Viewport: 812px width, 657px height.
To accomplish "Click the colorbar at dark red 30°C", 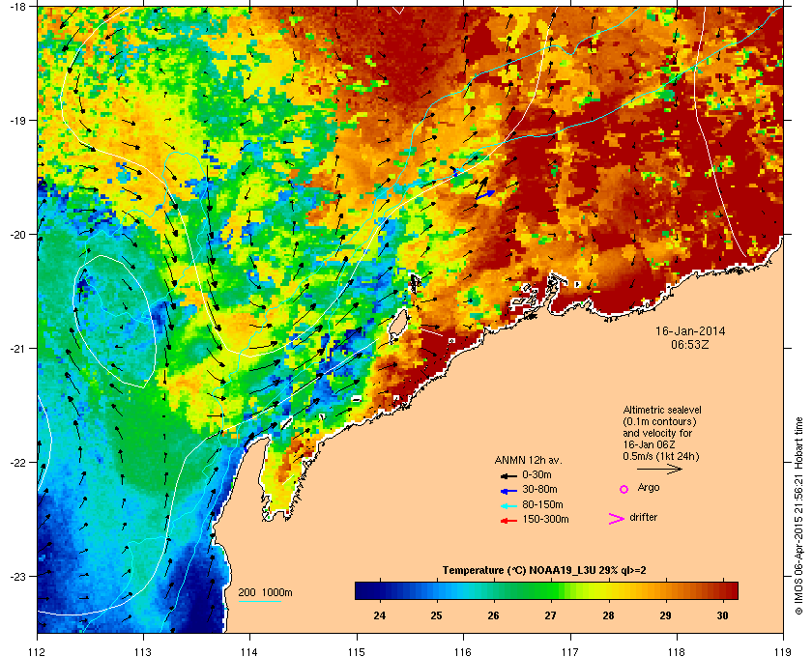I will coord(723,590).
